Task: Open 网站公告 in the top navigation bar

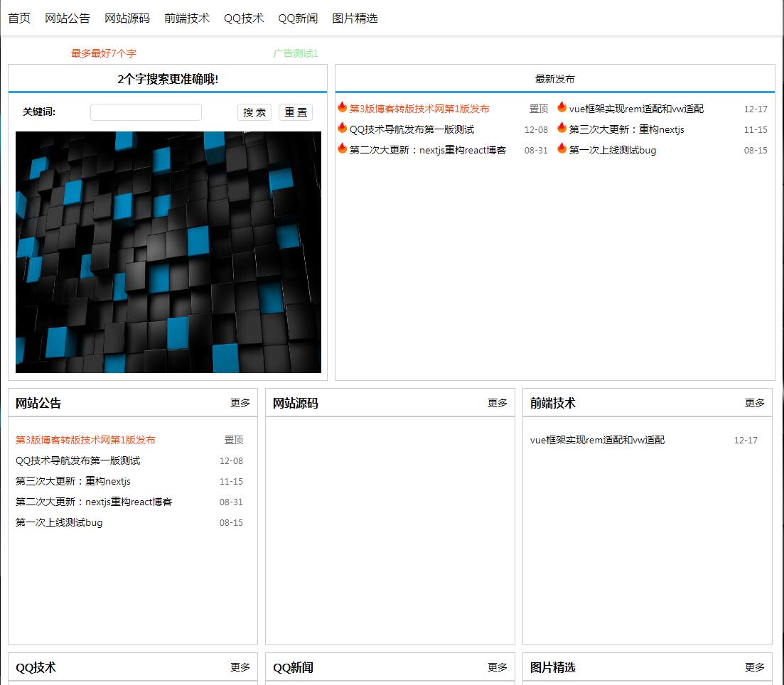Action: 68,18
